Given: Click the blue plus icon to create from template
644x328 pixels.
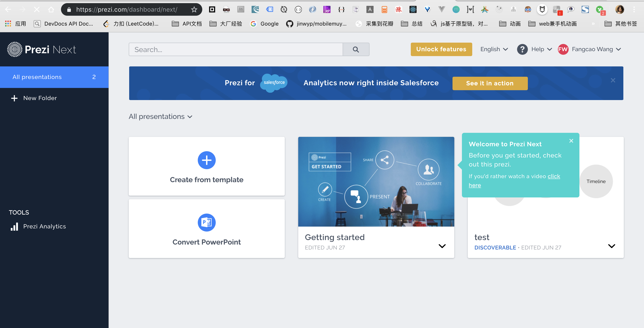Looking at the screenshot, I should [x=207, y=160].
